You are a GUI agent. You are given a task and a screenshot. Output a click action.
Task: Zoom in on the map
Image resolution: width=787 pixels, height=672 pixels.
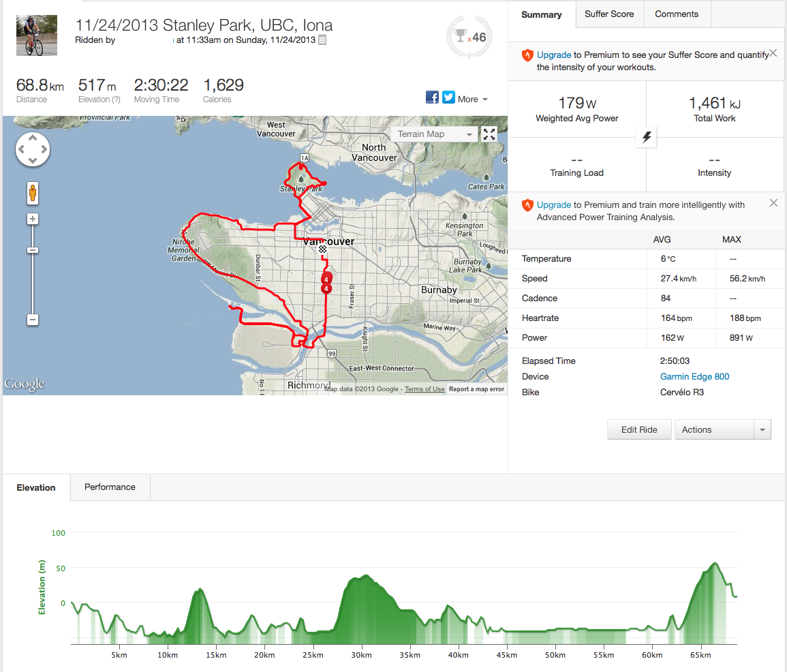tap(33, 219)
